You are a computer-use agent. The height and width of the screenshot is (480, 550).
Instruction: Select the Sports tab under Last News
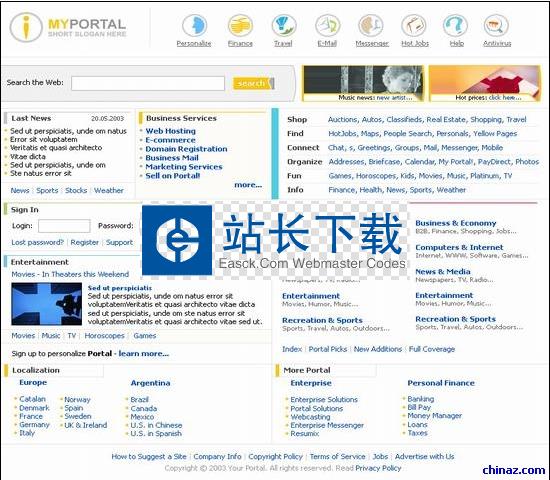pyautogui.click(x=47, y=191)
